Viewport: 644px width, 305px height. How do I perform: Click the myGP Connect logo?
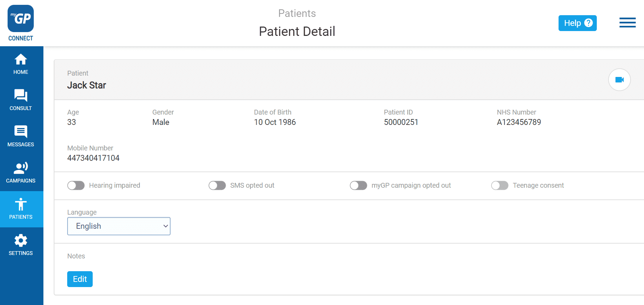coord(21,23)
